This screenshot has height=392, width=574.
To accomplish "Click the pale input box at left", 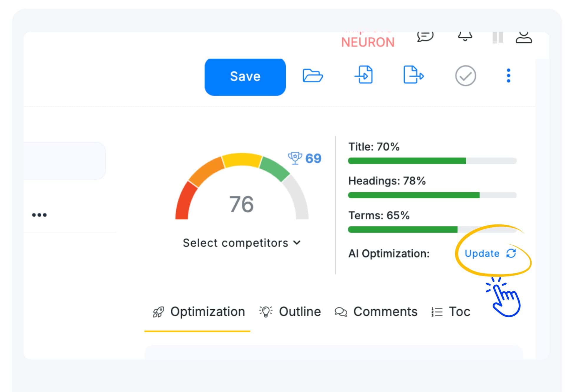I will 64,161.
